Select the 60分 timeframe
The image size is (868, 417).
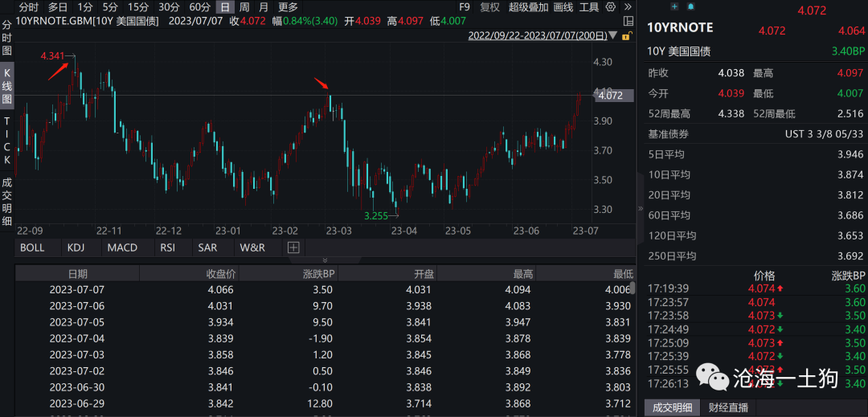(x=199, y=7)
